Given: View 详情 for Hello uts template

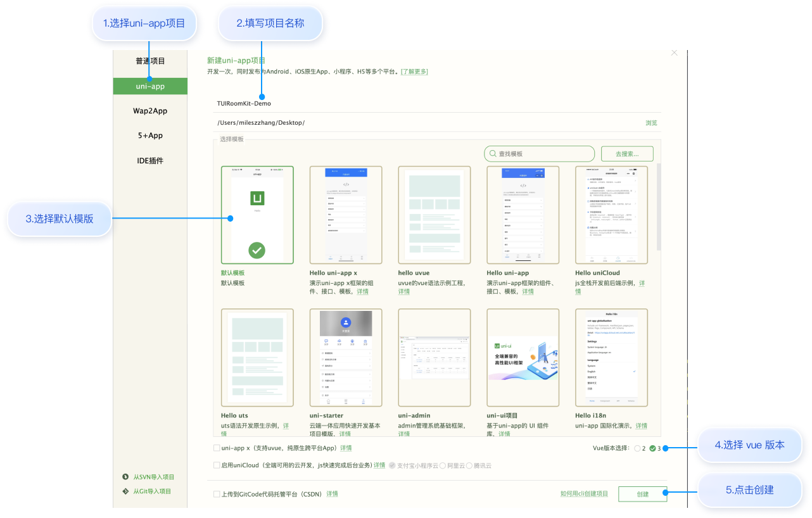Looking at the screenshot, I should [x=286, y=426].
